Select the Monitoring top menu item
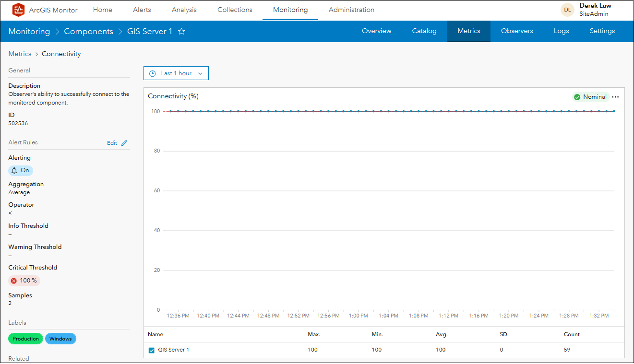 click(290, 10)
